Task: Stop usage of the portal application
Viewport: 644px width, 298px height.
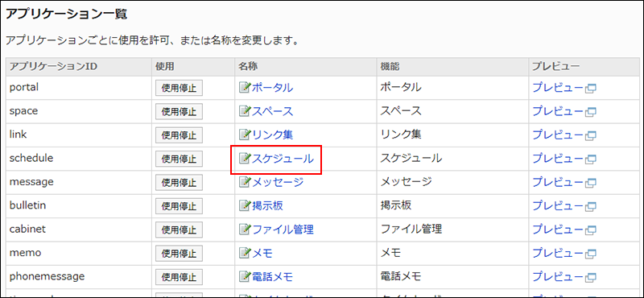Action: point(179,88)
